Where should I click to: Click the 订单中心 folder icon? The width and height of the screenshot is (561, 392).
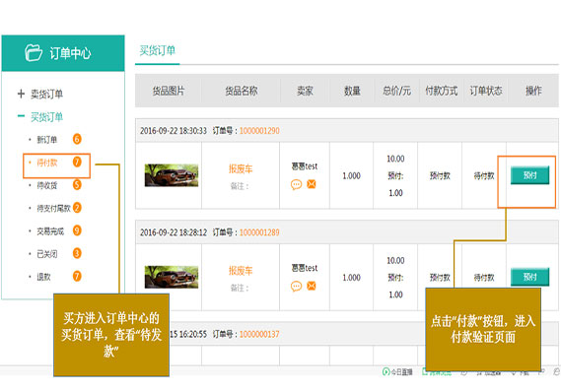point(34,53)
